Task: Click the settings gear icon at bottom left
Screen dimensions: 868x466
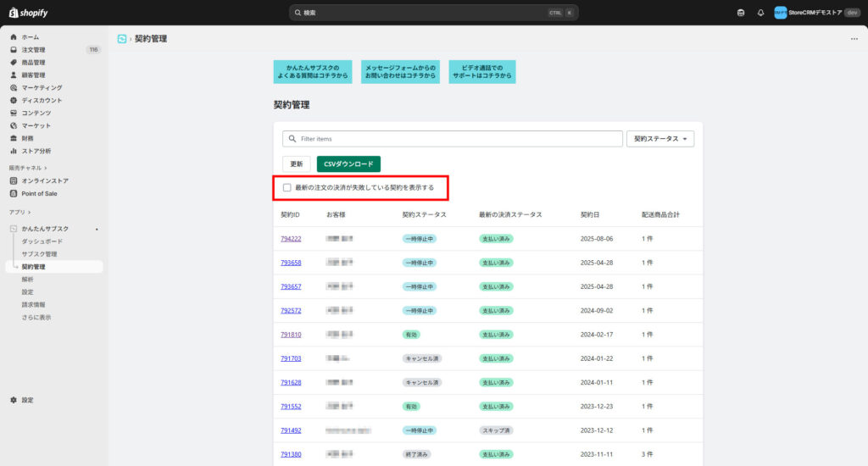Action: pos(14,400)
